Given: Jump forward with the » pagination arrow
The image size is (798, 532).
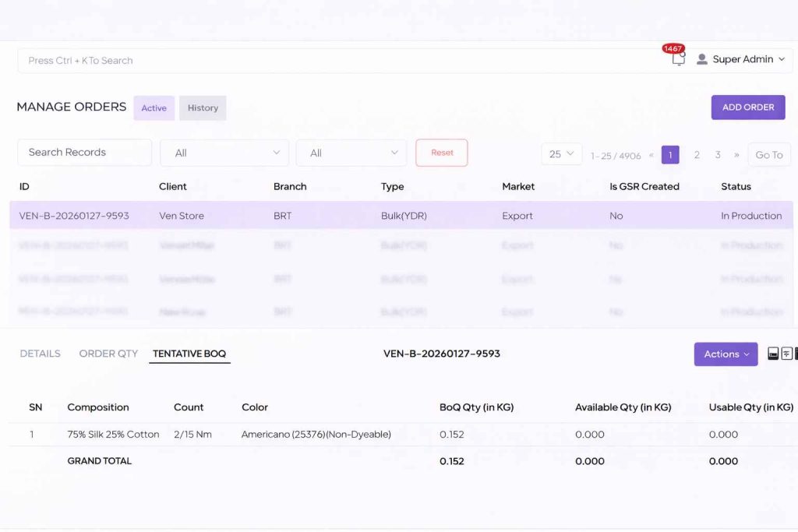Looking at the screenshot, I should pyautogui.click(x=736, y=154).
